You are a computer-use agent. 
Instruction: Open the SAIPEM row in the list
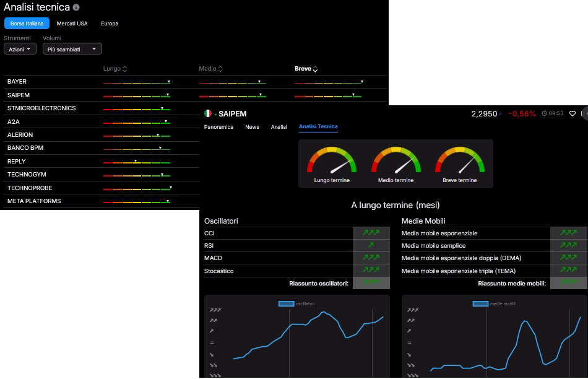click(x=195, y=95)
